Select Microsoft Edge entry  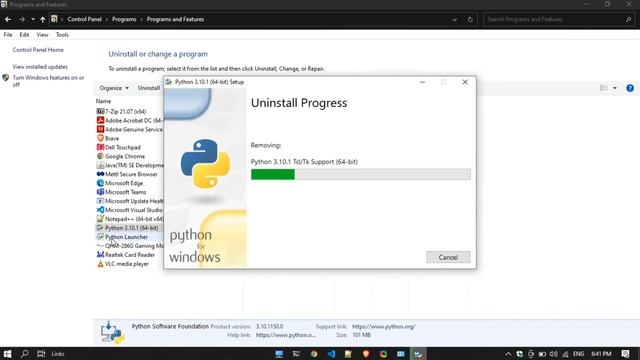pos(120,183)
